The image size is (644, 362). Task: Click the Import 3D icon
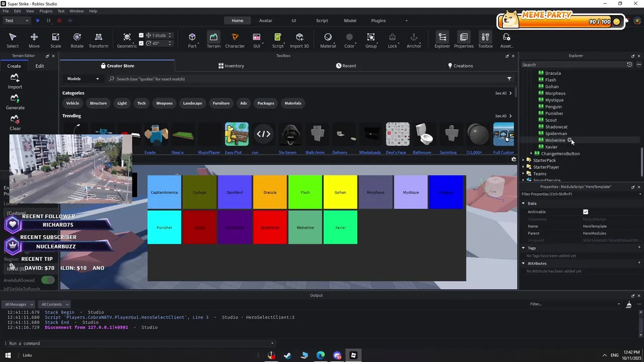299,40
